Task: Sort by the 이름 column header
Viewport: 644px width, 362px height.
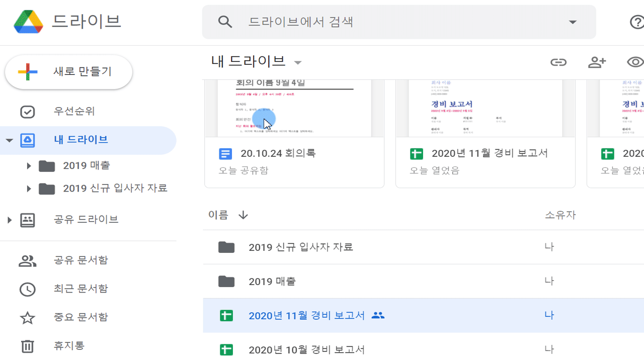Action: [x=218, y=215]
